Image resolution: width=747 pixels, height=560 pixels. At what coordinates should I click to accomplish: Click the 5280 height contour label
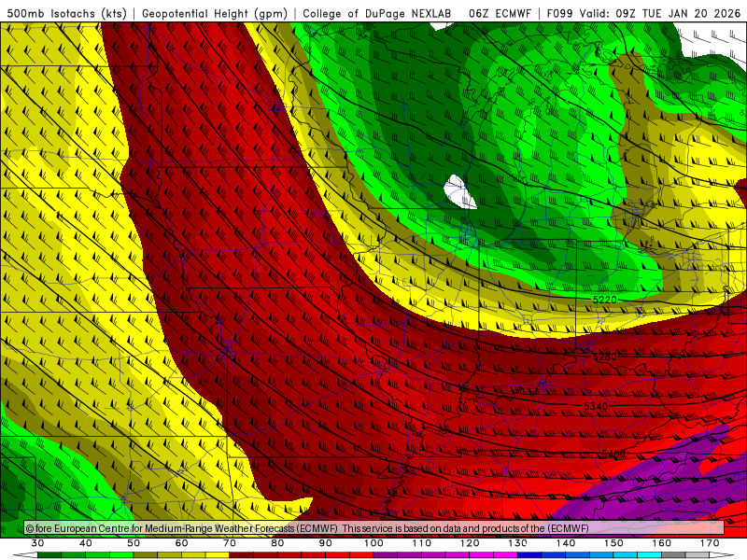click(x=604, y=357)
